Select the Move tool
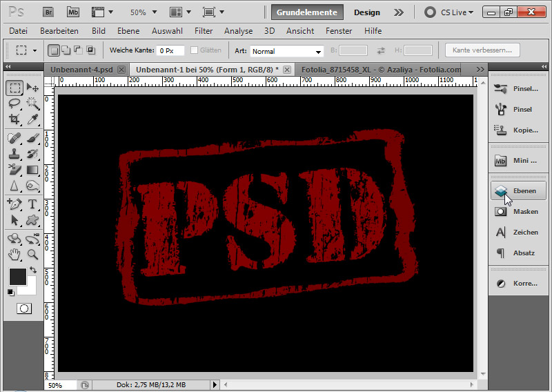The width and height of the screenshot is (552, 392). click(x=32, y=88)
